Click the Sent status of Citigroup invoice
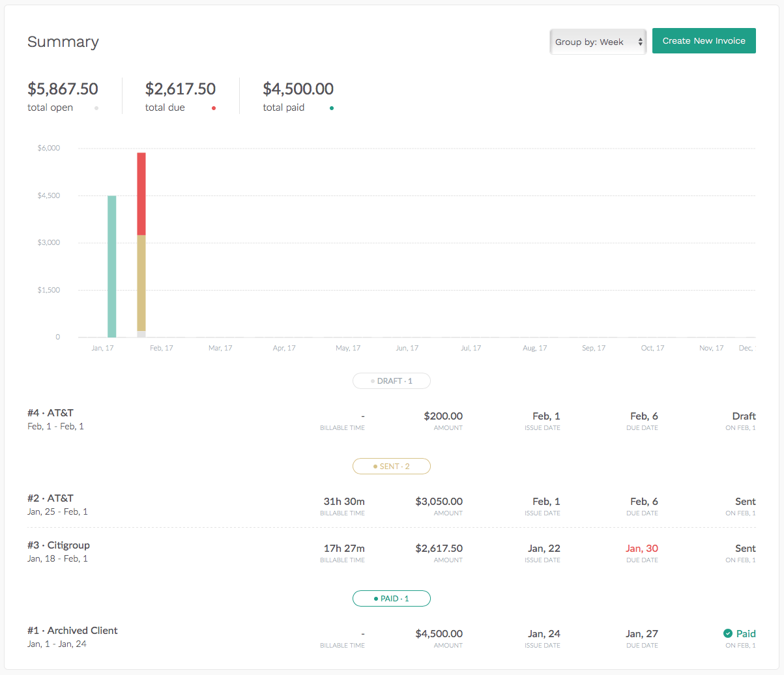 click(746, 549)
